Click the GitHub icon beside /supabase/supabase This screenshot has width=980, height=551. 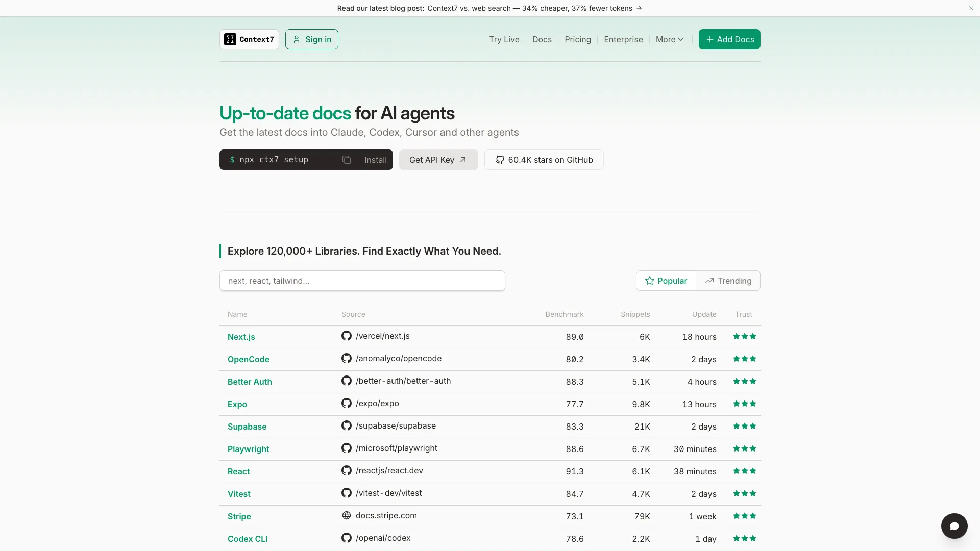pos(347,425)
